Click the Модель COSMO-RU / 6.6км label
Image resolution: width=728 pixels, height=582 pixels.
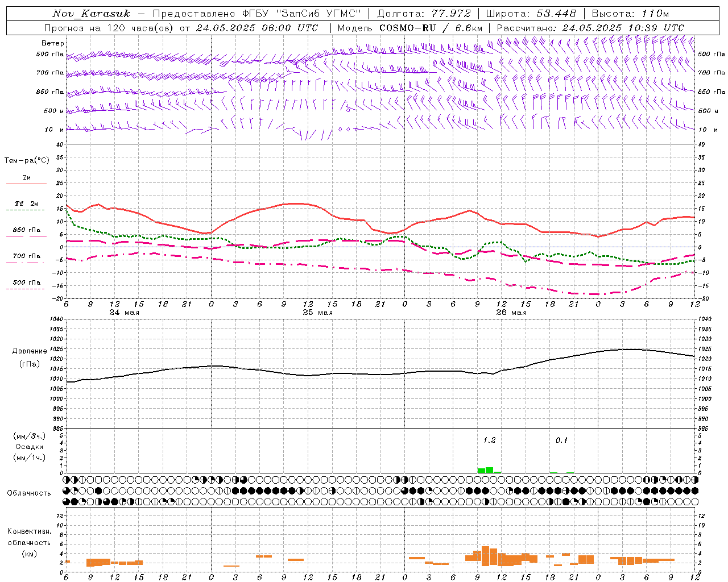coord(409,28)
